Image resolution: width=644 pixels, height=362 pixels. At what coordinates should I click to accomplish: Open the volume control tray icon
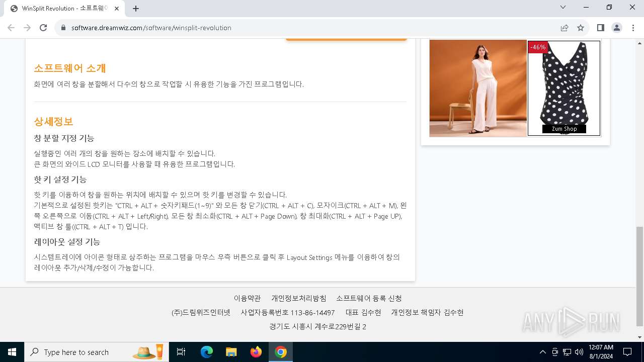579,352
